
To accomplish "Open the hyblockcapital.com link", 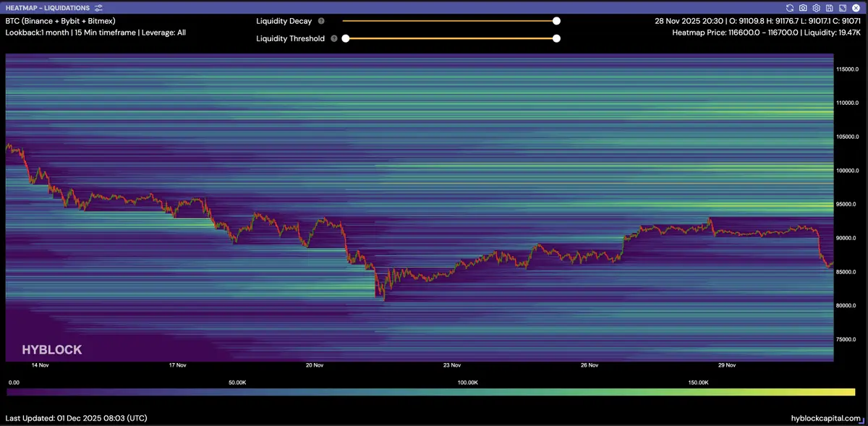I will pos(827,418).
